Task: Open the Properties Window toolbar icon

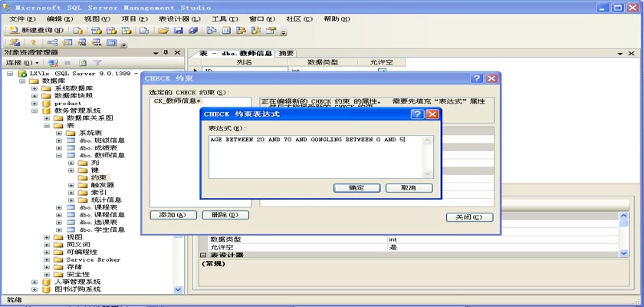Action: point(271,31)
